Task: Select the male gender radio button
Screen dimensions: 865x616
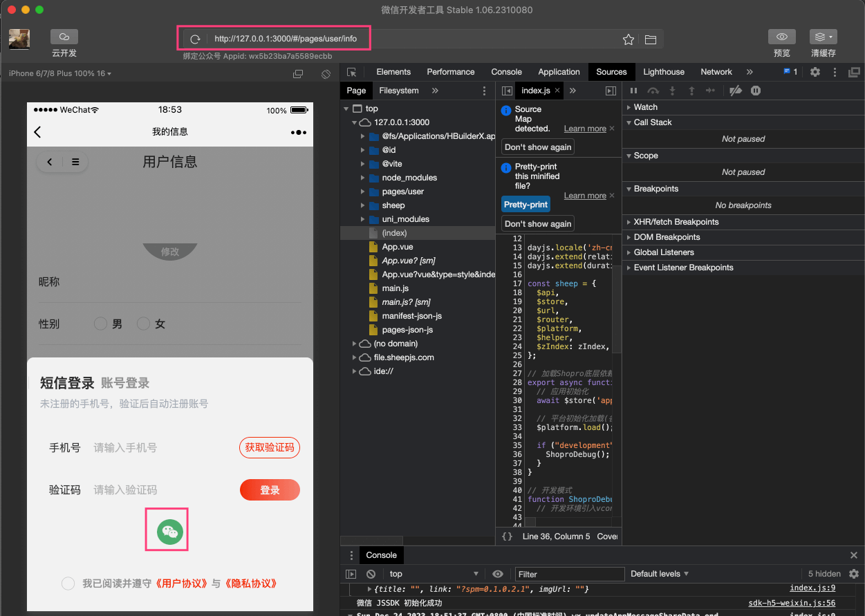Action: [100, 324]
